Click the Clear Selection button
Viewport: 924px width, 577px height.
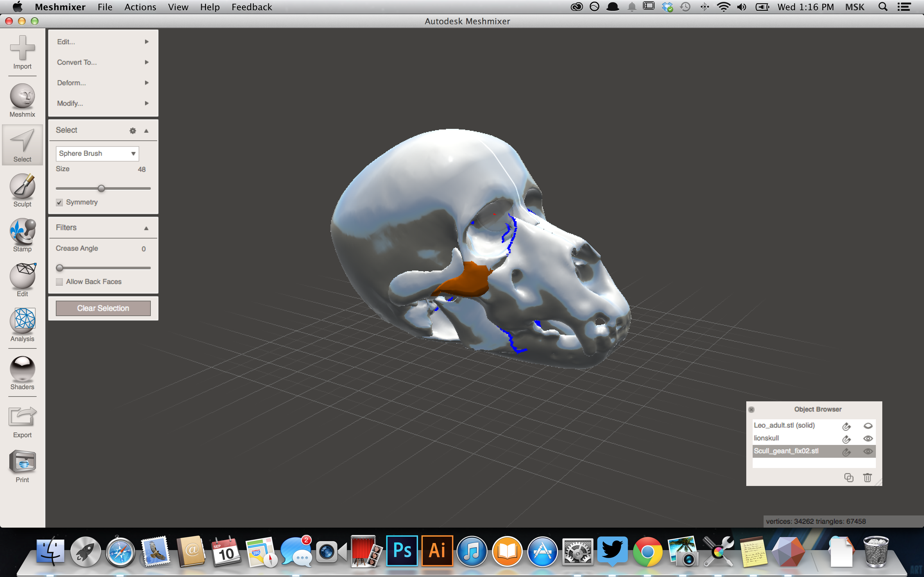pyautogui.click(x=102, y=308)
